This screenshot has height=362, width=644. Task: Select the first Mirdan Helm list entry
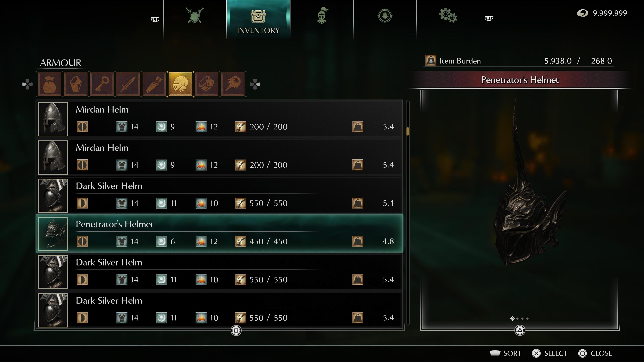(220, 119)
